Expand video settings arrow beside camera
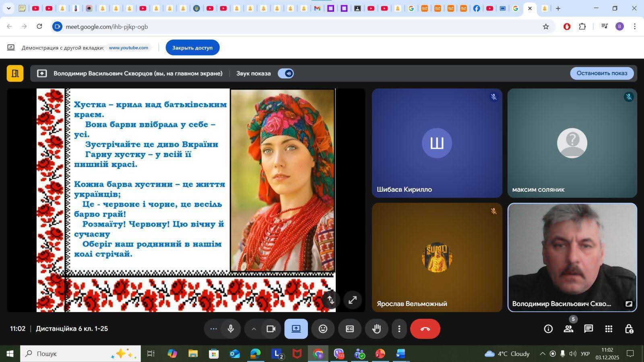644x362 pixels. pyautogui.click(x=254, y=329)
